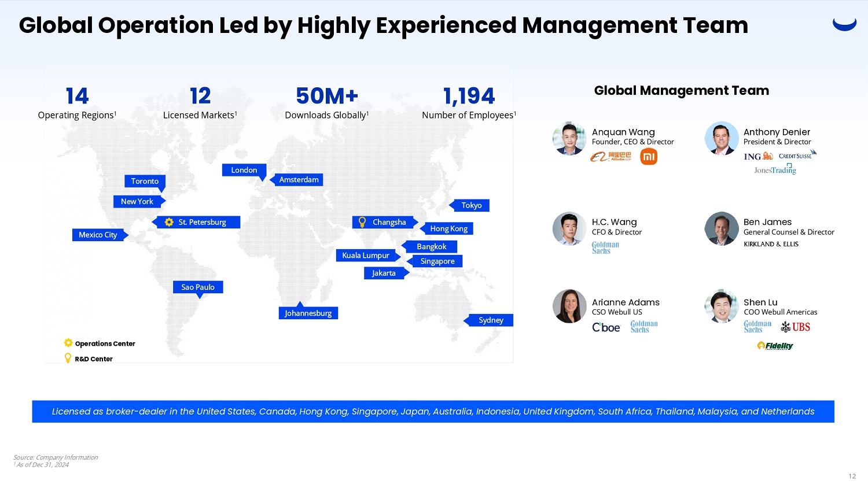Click the name "Anquan Wang"
The height and width of the screenshot is (488, 868).
click(x=623, y=132)
